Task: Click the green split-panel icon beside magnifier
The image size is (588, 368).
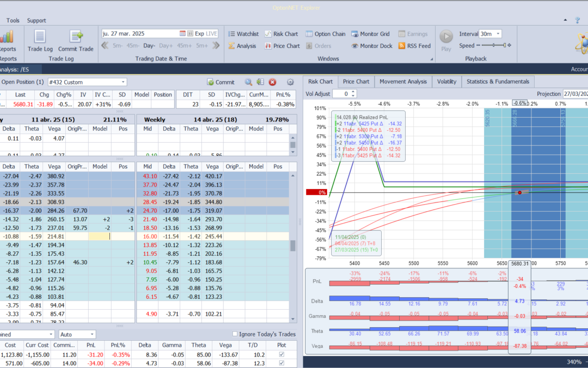Action: tap(260, 82)
